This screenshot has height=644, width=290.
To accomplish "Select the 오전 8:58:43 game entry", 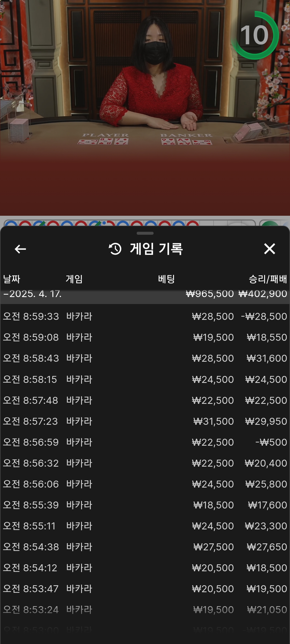I will click(145, 358).
